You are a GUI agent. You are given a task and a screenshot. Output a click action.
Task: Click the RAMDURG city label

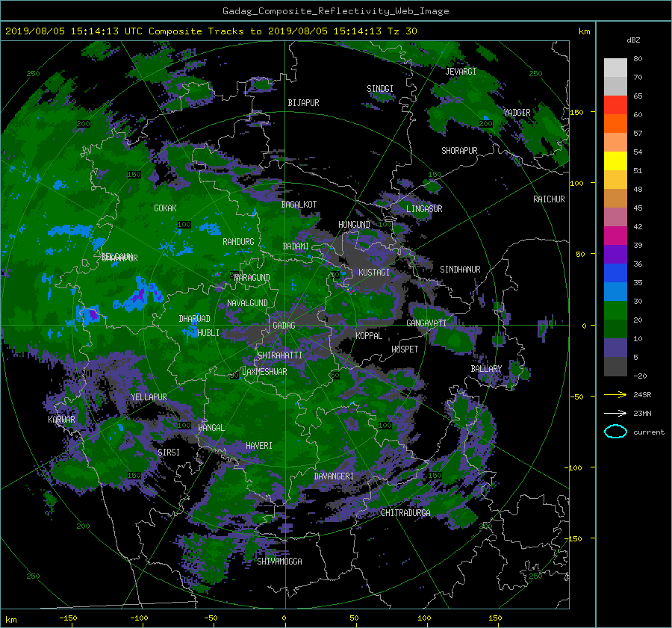pyautogui.click(x=238, y=242)
